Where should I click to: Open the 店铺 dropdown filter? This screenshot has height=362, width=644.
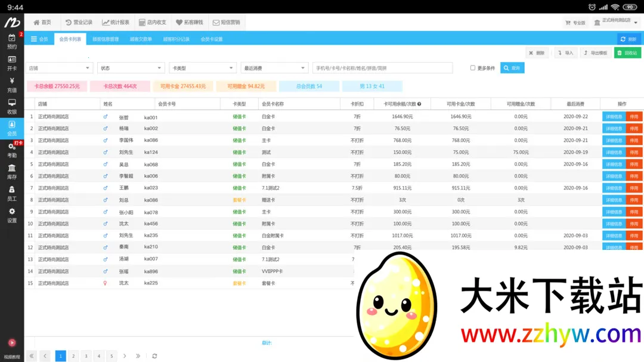click(x=58, y=67)
